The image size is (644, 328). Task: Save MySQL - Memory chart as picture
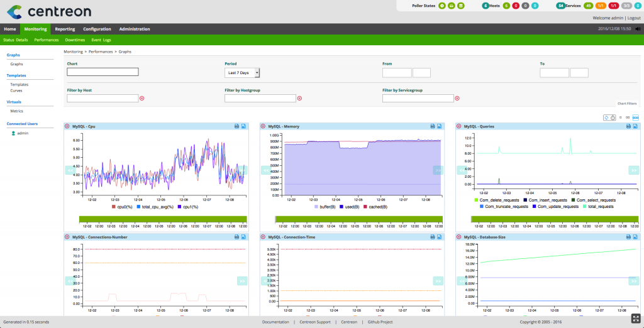440,126
